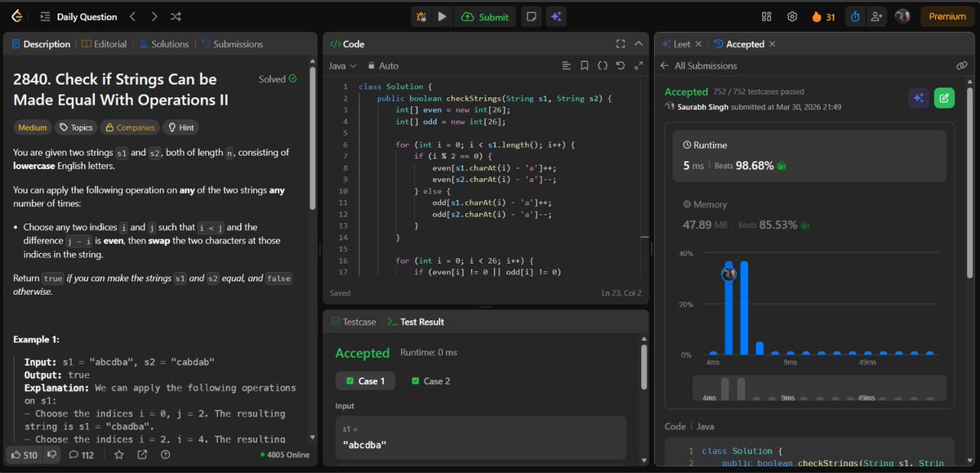This screenshot has width=980, height=473.
Task: Open the debugger icon in toolbar
Action: (x=421, y=16)
